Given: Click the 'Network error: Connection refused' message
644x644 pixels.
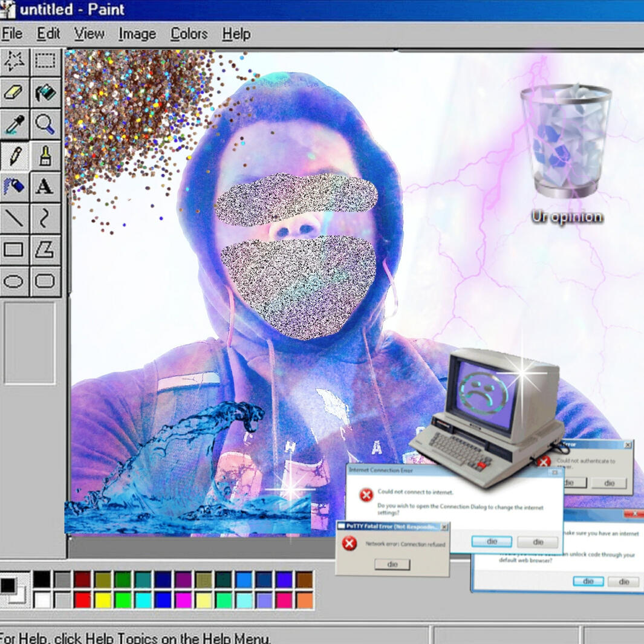Looking at the screenshot, I should coord(405,544).
